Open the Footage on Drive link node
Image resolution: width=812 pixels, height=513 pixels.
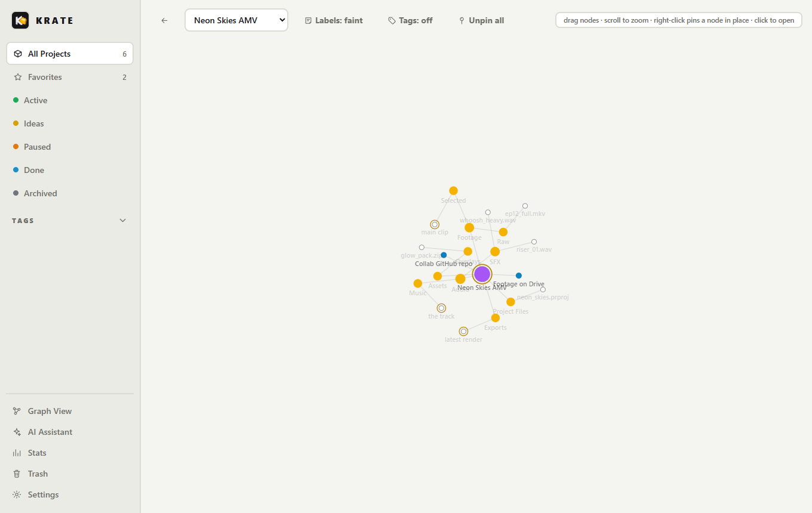coord(519,276)
